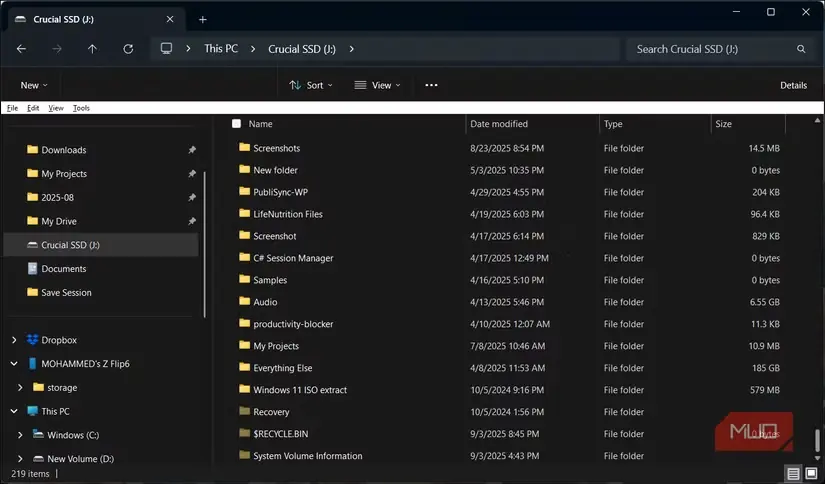The image size is (825, 484).
Task: Open the classic View menu
Action: (56, 108)
